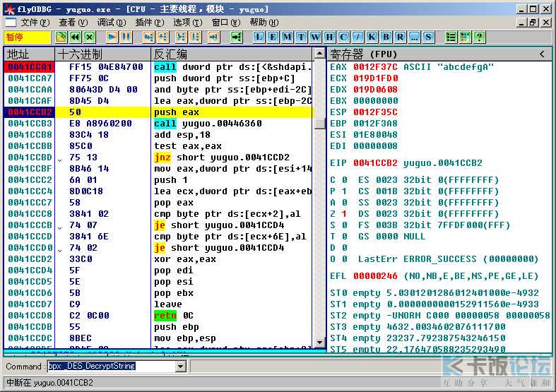Click the Step into toolbar icon
The image size is (556, 392).
point(148,37)
